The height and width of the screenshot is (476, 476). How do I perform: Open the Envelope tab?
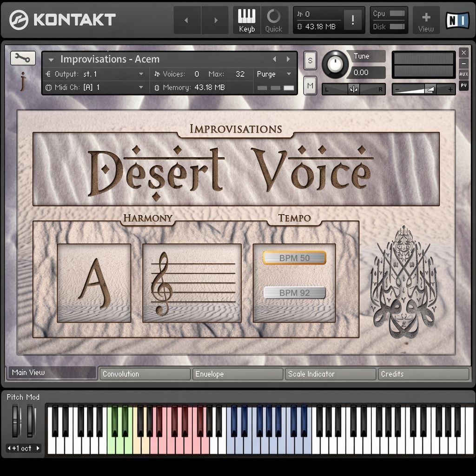(x=238, y=374)
